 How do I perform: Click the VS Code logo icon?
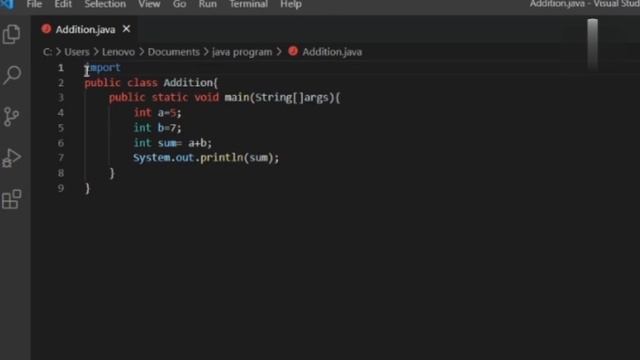[x=7, y=4]
